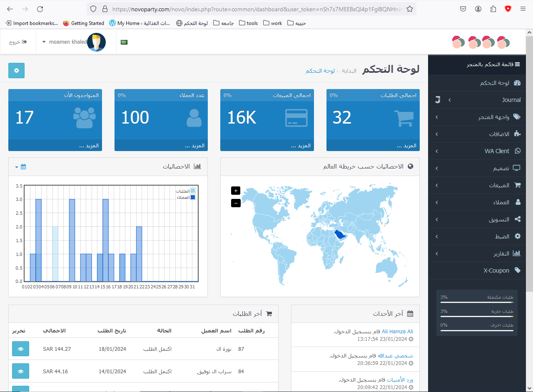This screenshot has width=533, height=392.
Task: Open the Firefox extensions puzzle icon
Action: (x=493, y=9)
